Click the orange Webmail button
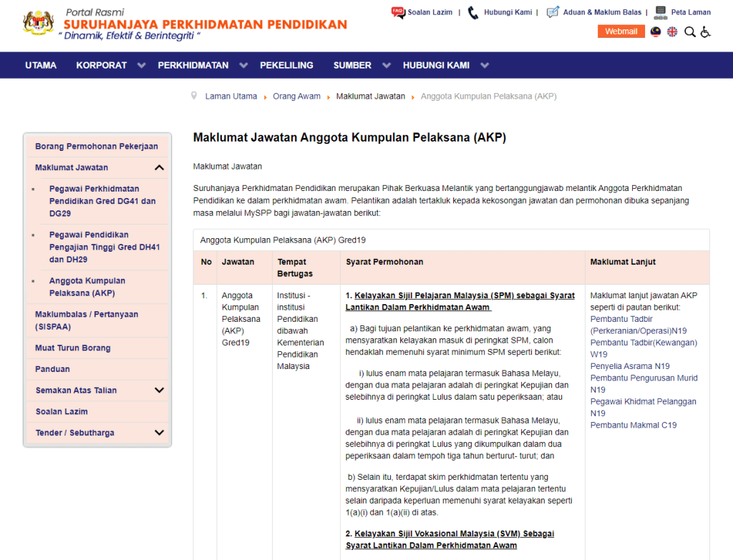 coord(621,31)
